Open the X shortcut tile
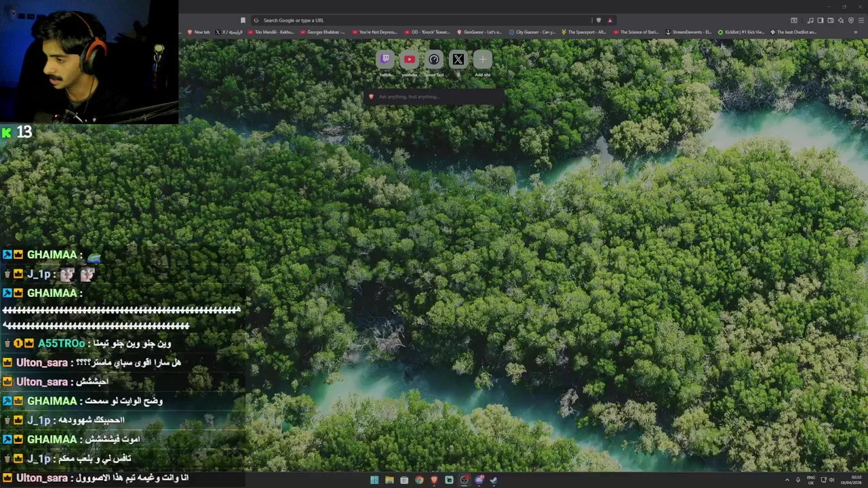The height and width of the screenshot is (488, 868). click(x=458, y=60)
